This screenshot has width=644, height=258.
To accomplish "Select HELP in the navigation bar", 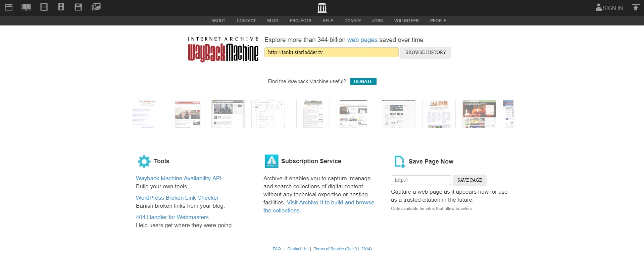I will 328,21.
